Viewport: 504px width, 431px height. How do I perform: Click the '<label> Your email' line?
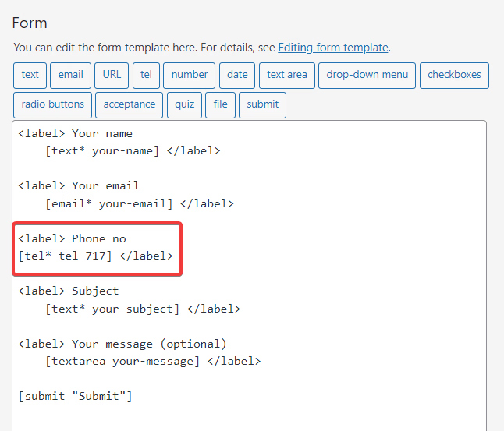tap(79, 185)
